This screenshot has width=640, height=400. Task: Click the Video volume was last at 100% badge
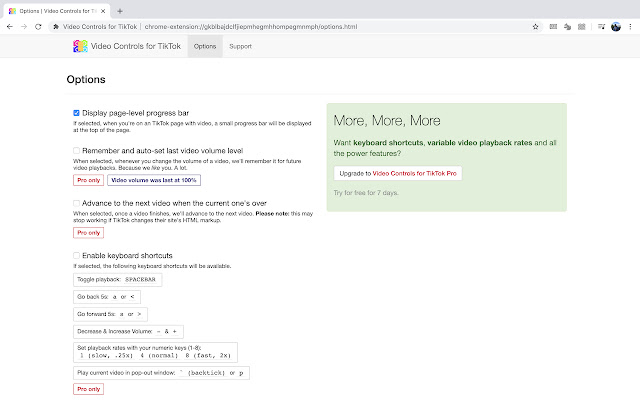(x=154, y=180)
